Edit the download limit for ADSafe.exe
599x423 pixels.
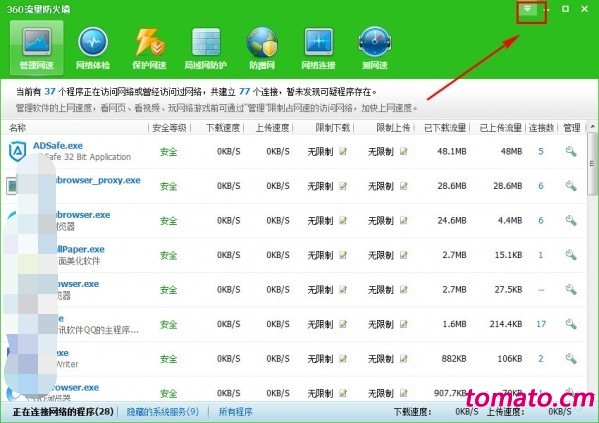pyautogui.click(x=343, y=151)
